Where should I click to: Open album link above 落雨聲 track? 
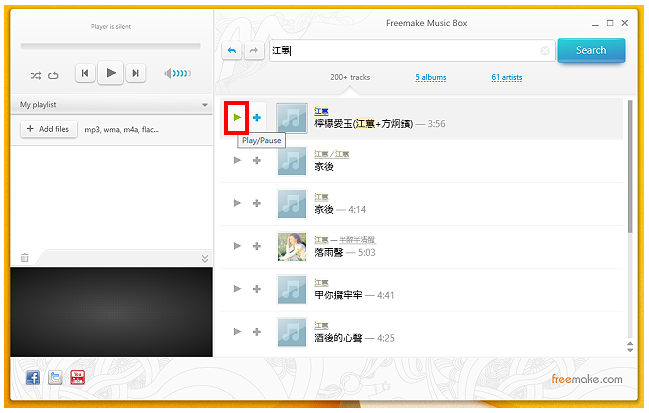click(357, 240)
